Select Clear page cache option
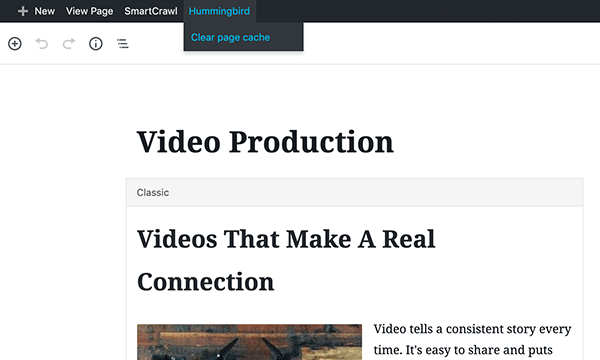The height and width of the screenshot is (360, 600). pyautogui.click(x=230, y=37)
